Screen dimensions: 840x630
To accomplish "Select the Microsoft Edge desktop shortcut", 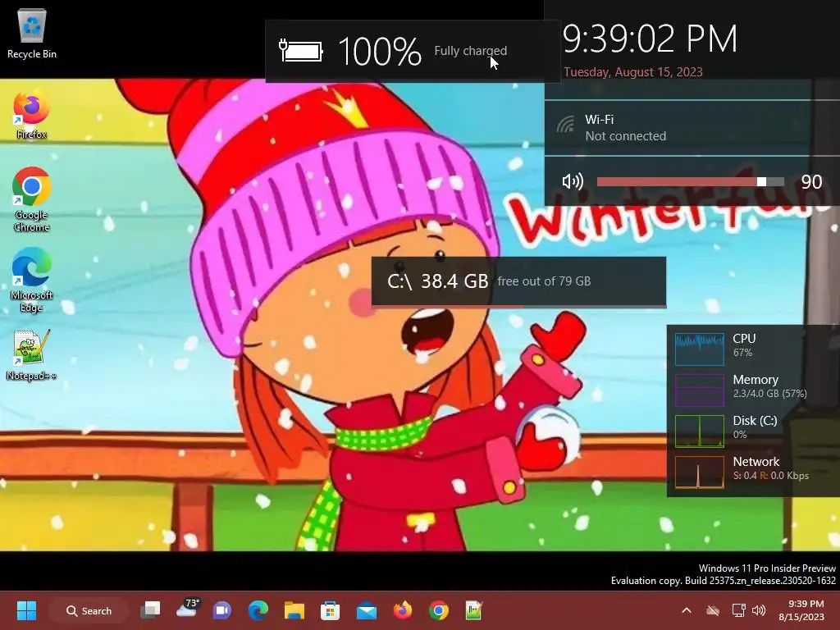I will (x=32, y=280).
